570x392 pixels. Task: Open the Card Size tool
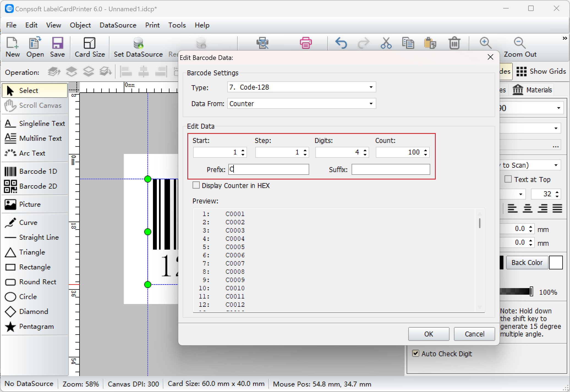click(90, 47)
